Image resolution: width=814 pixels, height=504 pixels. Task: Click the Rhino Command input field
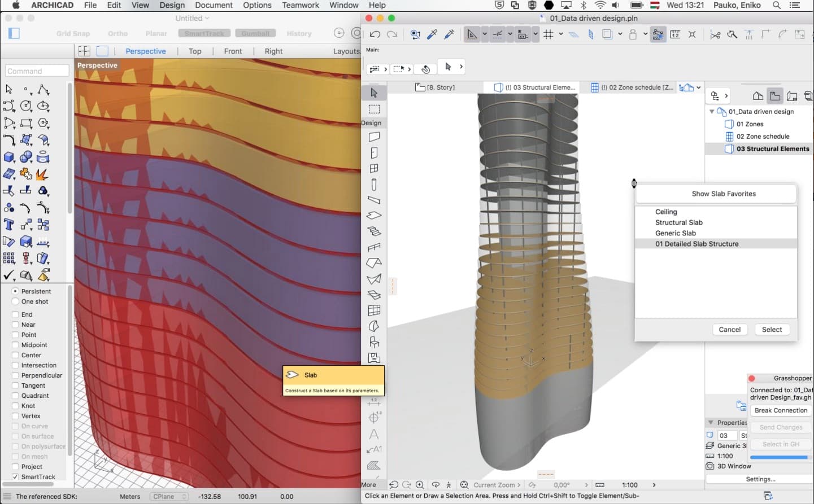(37, 71)
